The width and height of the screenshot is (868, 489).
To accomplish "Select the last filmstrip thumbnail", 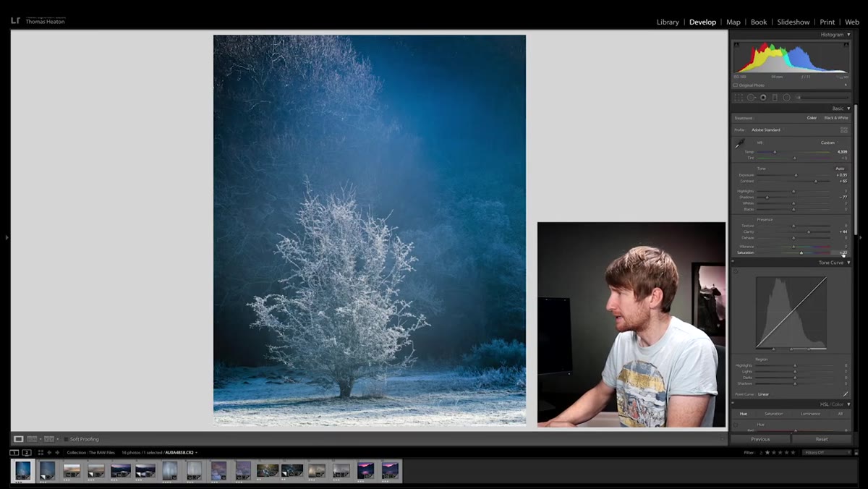I will pos(390,470).
